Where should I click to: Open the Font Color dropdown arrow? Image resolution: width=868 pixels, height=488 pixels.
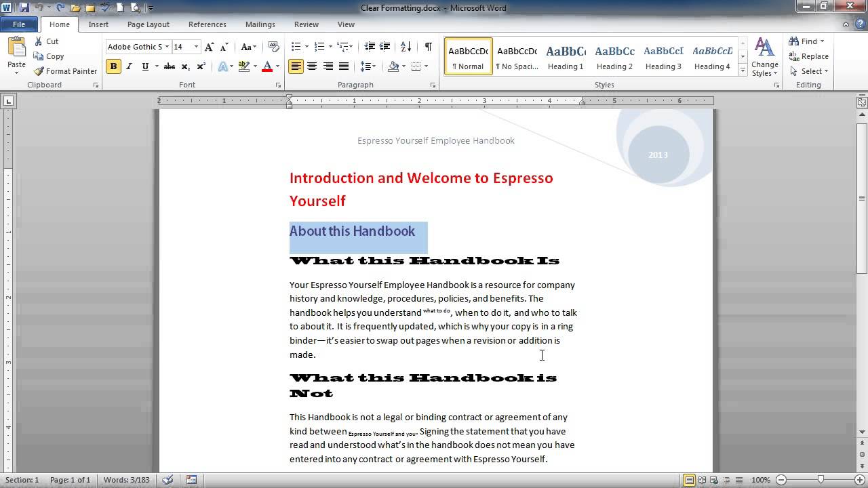277,66
